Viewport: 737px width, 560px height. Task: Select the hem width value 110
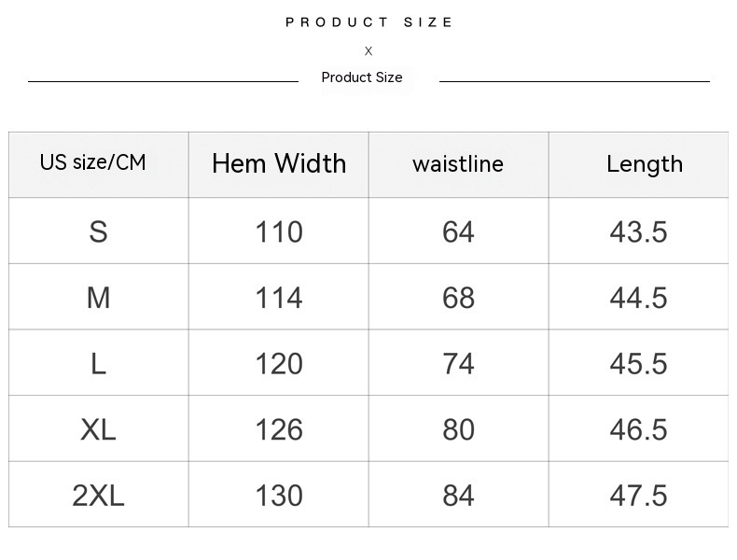279,231
